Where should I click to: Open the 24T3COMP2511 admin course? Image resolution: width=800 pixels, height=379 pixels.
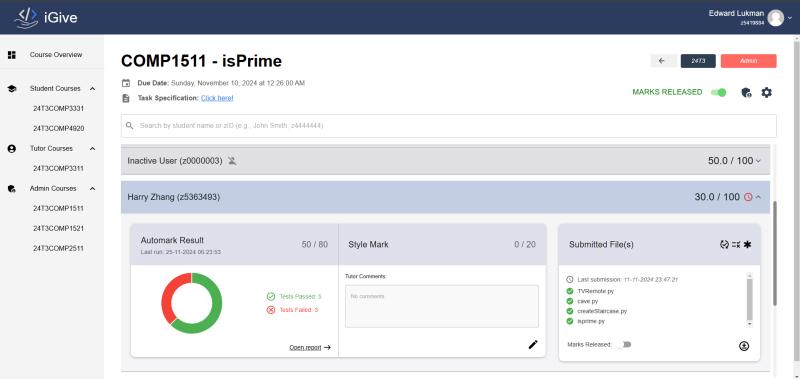58,248
